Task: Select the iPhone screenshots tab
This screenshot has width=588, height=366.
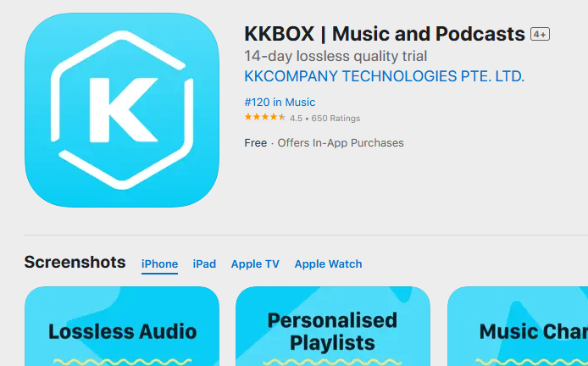Action: [x=159, y=264]
